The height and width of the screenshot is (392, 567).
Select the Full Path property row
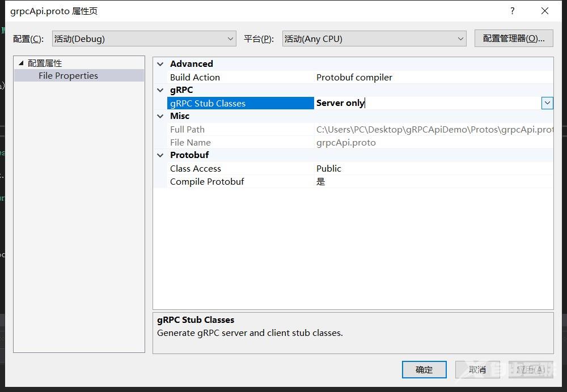coord(187,129)
